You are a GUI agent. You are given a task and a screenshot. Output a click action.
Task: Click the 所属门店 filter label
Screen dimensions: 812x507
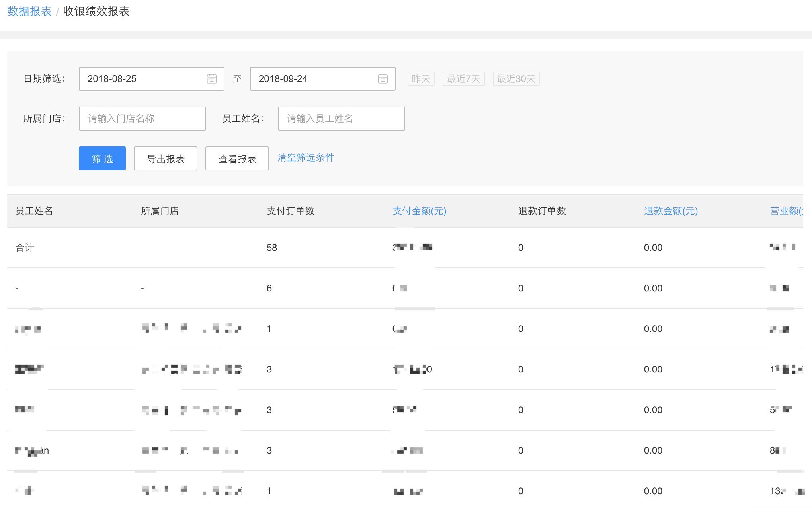44,119
